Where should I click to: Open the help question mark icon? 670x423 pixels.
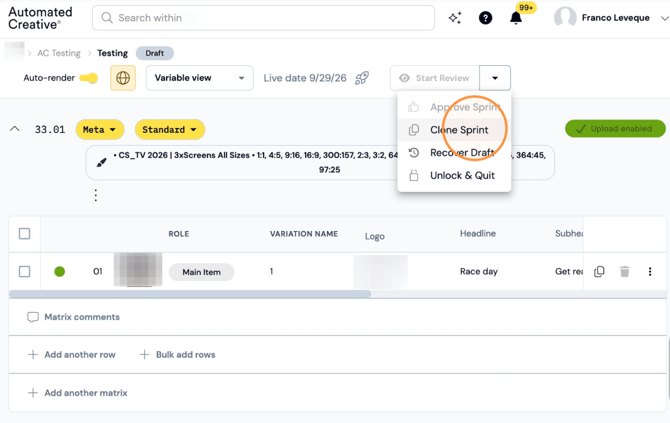point(485,18)
